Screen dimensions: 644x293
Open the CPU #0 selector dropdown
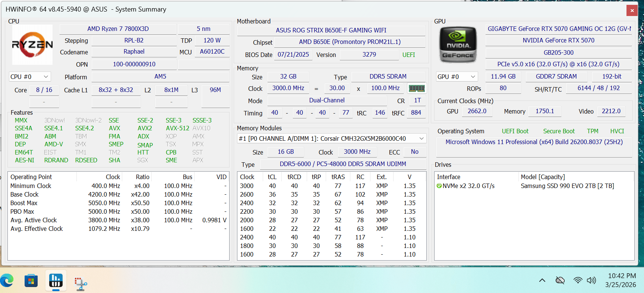coord(30,77)
